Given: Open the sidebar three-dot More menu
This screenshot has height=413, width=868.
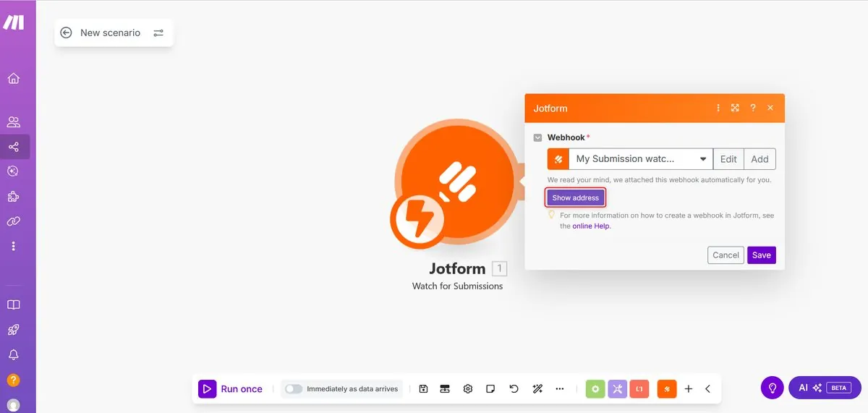Looking at the screenshot, I should (x=13, y=246).
